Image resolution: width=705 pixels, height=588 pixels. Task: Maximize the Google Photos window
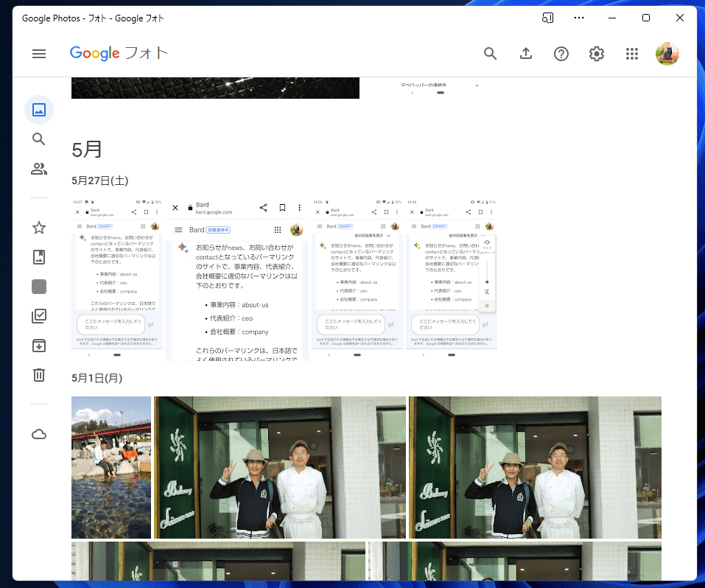646,18
